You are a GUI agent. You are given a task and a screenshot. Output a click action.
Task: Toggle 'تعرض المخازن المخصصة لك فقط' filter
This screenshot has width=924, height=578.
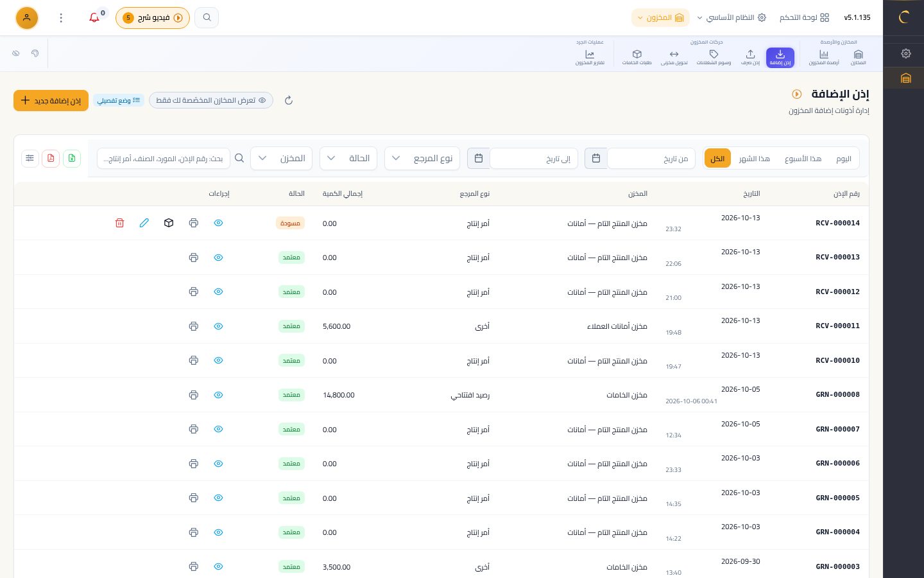(211, 100)
